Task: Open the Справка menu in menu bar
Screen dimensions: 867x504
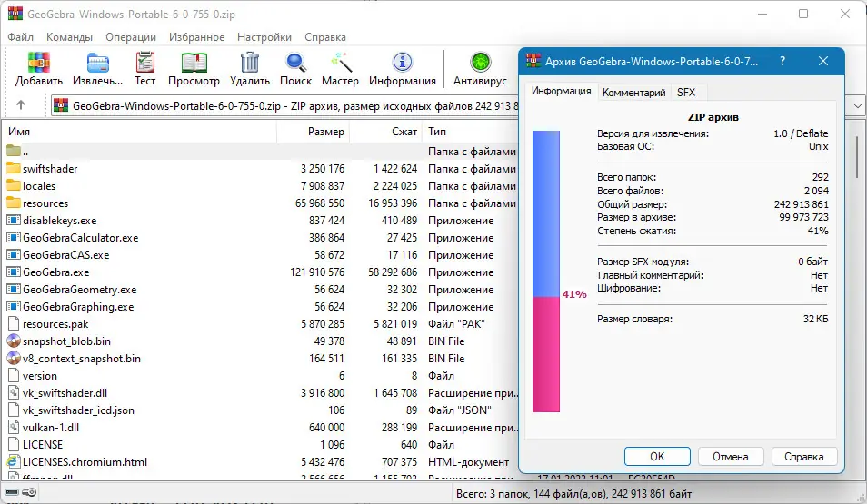Action: (325, 37)
